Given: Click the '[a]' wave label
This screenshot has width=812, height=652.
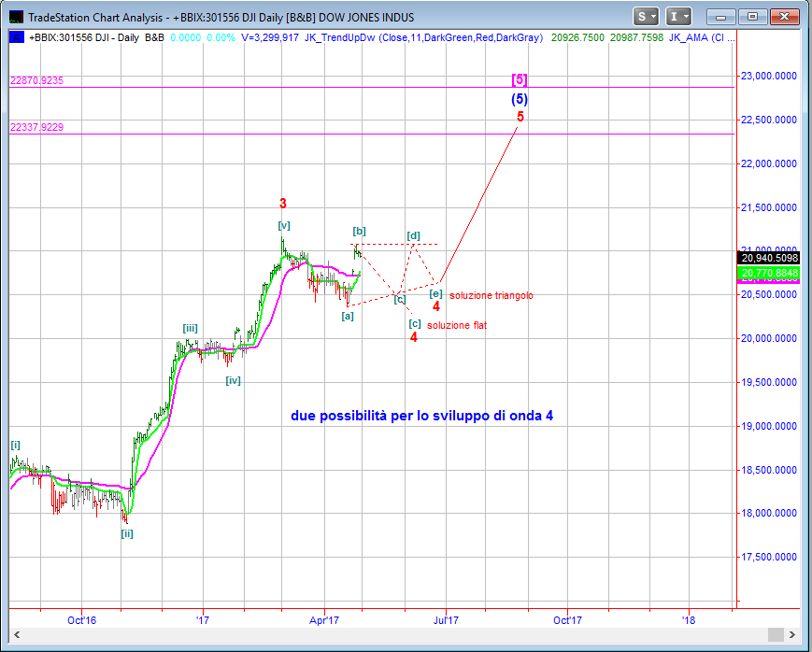Looking at the screenshot, I should pyautogui.click(x=348, y=316).
